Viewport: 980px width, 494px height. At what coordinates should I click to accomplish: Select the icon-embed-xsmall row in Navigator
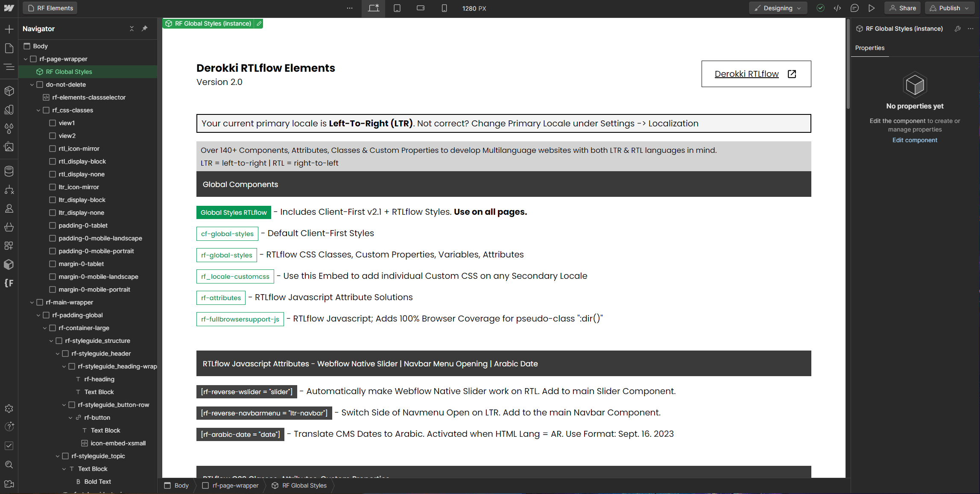(x=88, y=443)
